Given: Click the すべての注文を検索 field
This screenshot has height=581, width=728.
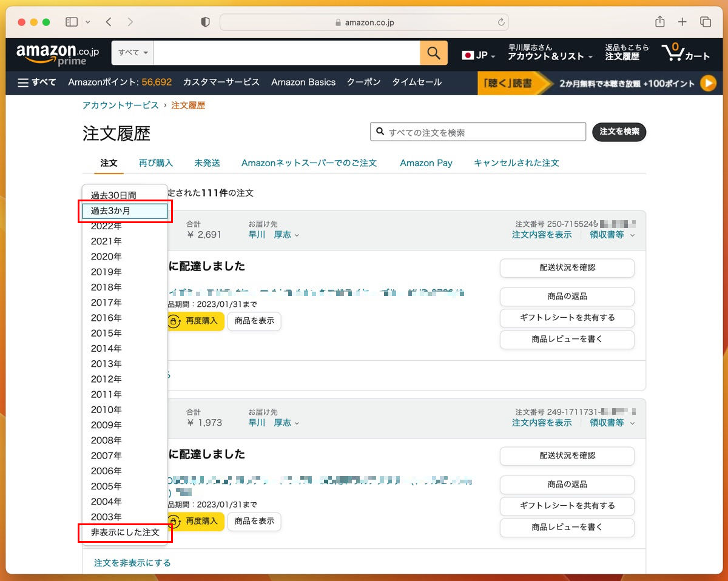Looking at the screenshot, I should point(478,132).
